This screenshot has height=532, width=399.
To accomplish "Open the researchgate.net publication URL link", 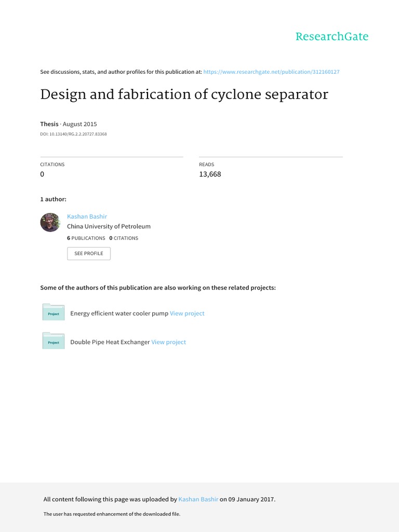I will (x=271, y=72).
